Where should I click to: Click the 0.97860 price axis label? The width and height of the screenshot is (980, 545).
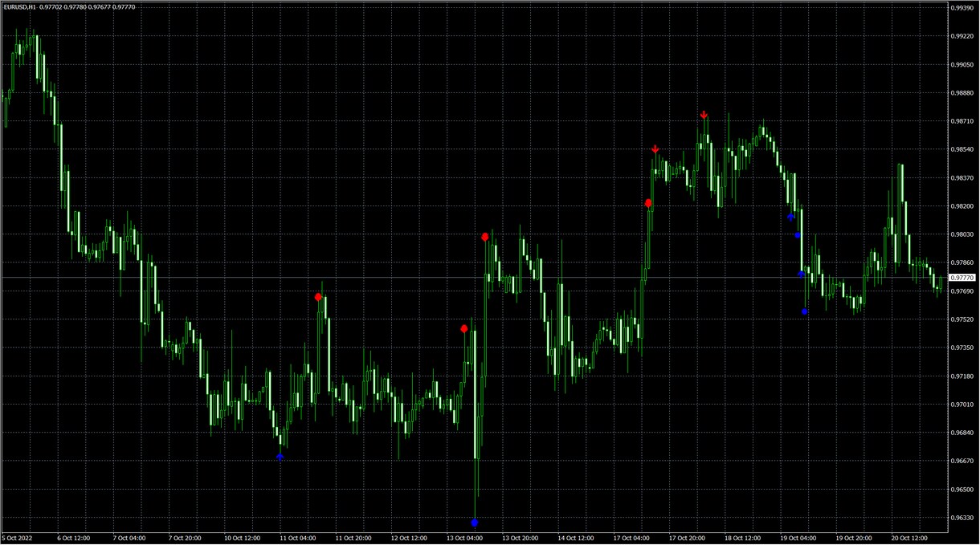tap(962, 262)
